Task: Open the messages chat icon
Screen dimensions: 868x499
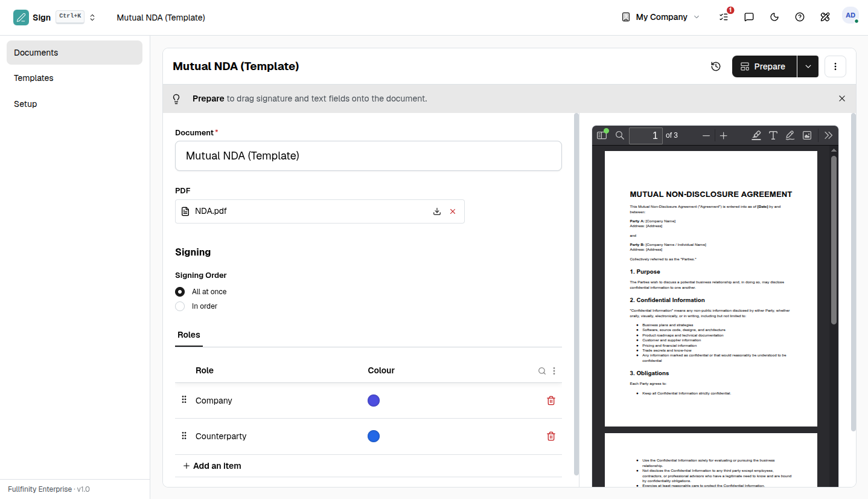Action: (x=749, y=17)
